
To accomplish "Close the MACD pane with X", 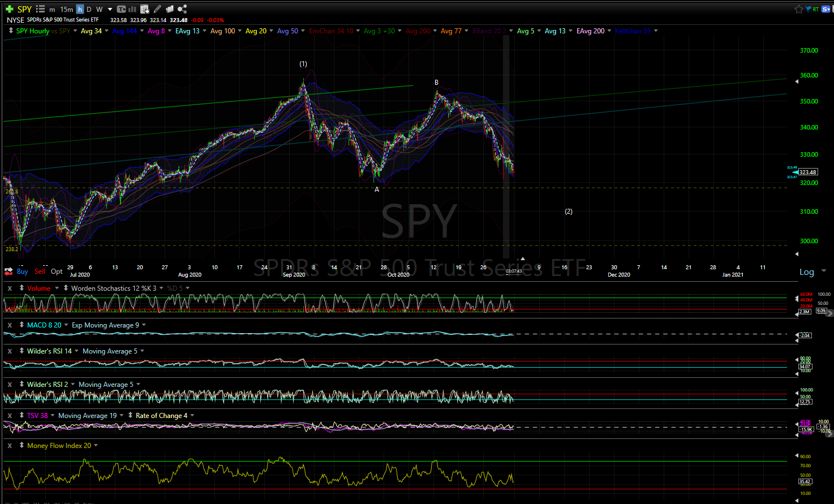I will 10,325.
